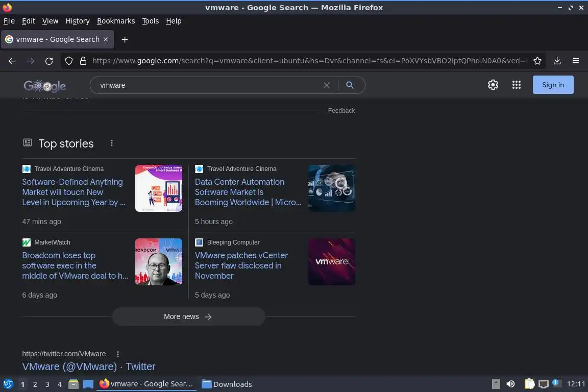Open volume control in system tray

pos(510,384)
